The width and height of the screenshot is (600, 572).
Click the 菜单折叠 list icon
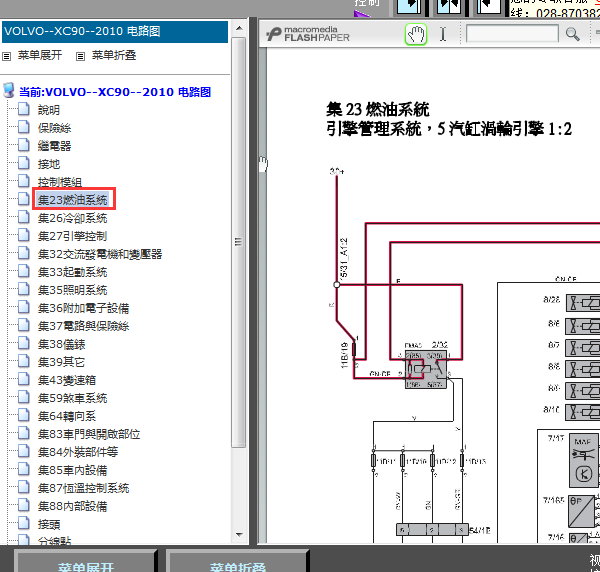point(80,57)
